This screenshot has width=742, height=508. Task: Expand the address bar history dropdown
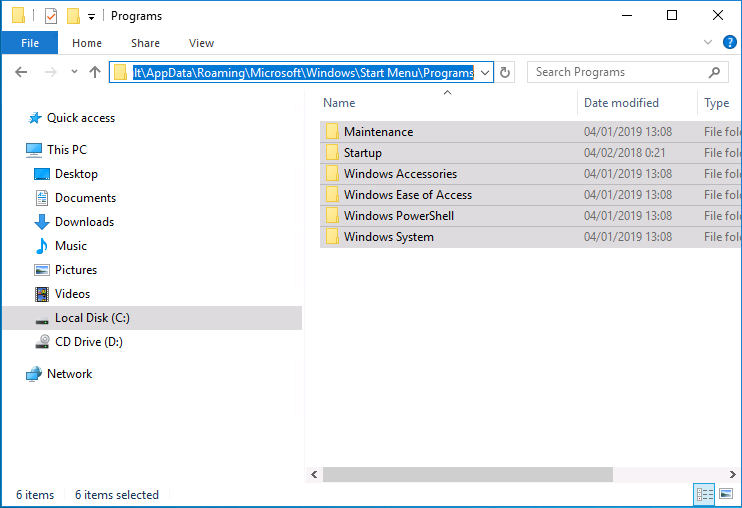coord(485,72)
